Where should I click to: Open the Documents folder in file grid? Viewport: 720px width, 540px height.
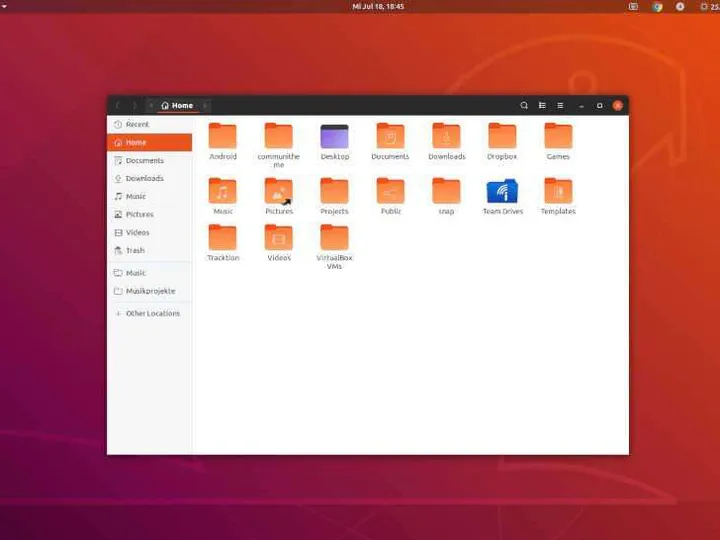point(390,136)
